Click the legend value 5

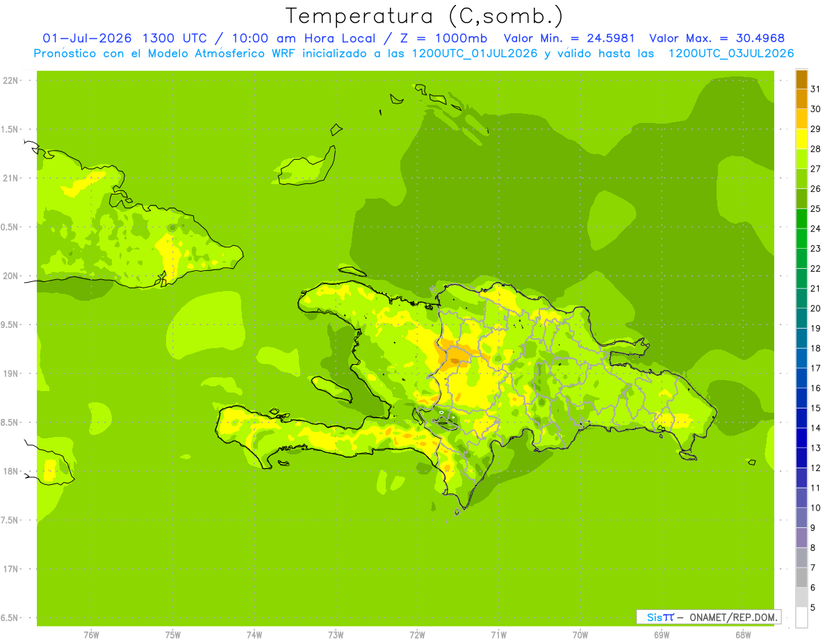(x=813, y=608)
